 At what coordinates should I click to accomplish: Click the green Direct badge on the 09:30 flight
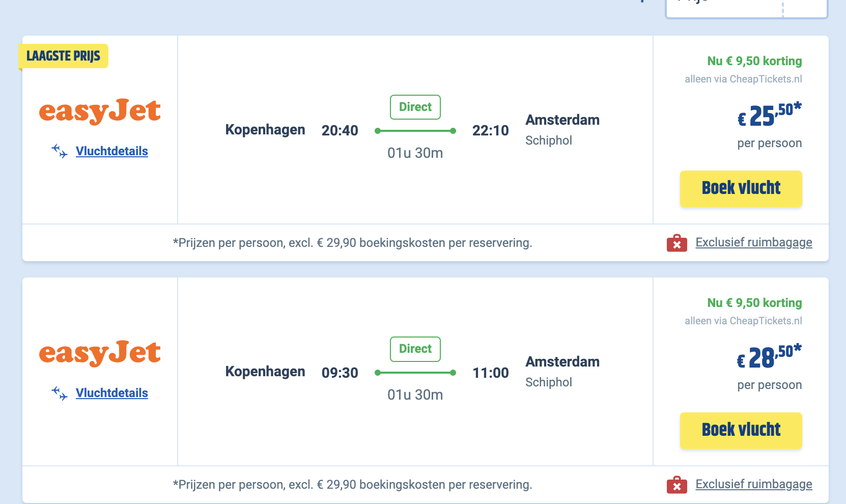(x=415, y=349)
